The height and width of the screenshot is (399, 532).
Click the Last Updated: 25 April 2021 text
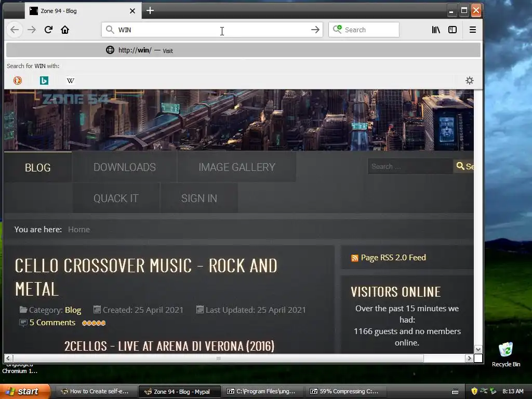256,310
